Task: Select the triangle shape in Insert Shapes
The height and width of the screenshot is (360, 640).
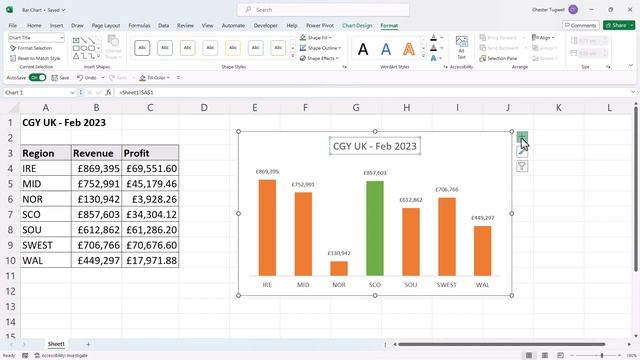Action: pyautogui.click(x=76, y=56)
